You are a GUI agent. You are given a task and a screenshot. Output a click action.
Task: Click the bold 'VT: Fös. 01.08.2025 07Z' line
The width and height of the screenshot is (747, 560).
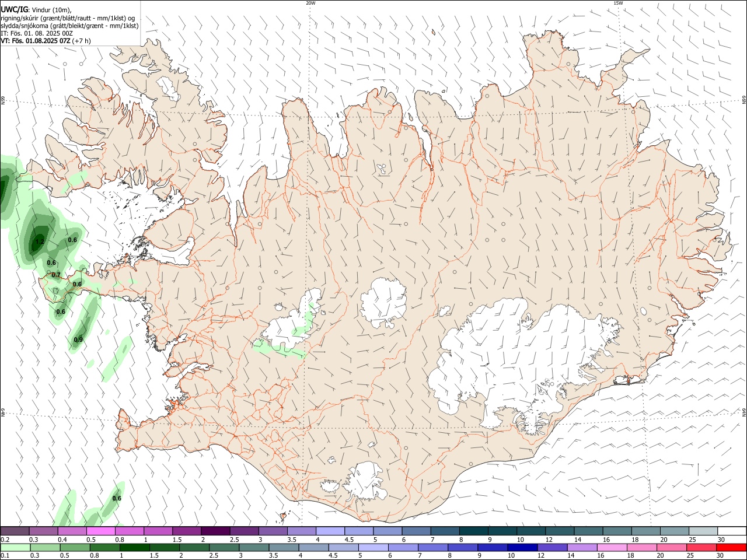tap(36, 41)
